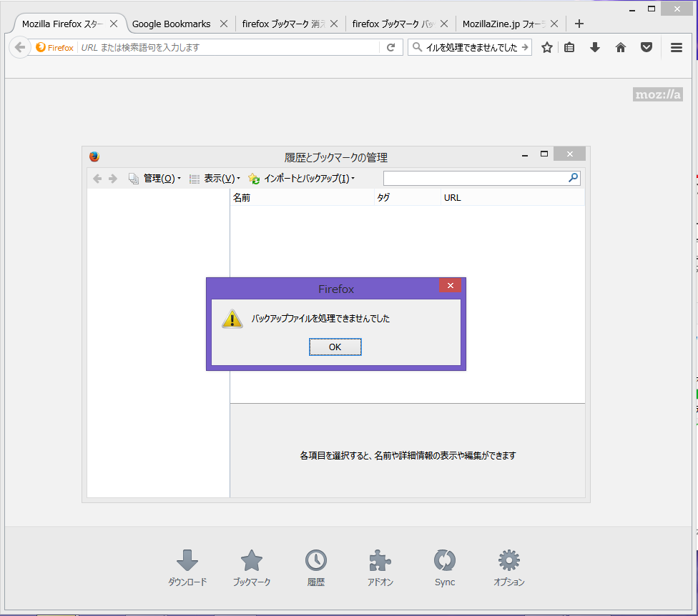Click the search go arrow

point(525,47)
